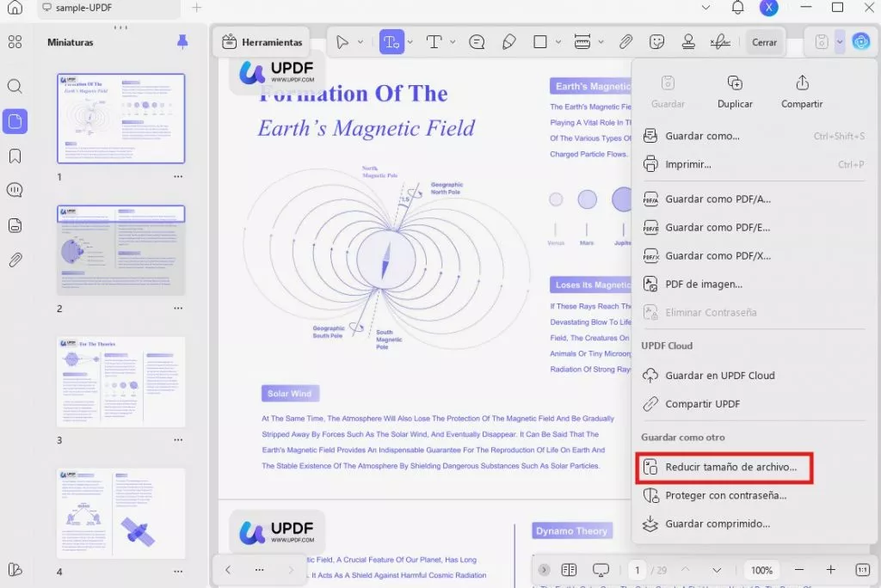Open the attachments paperclip panel in sidebar
This screenshot has width=881, height=588.
15,260
